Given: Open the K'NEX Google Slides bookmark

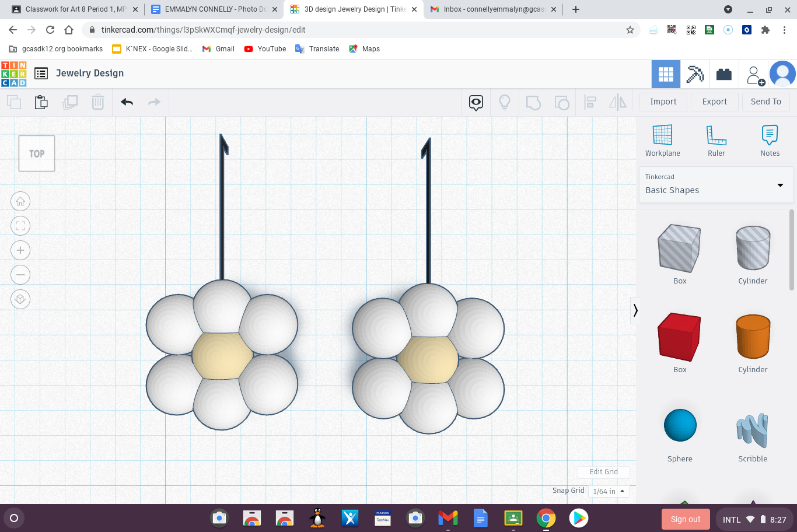Looking at the screenshot, I should click(x=152, y=49).
